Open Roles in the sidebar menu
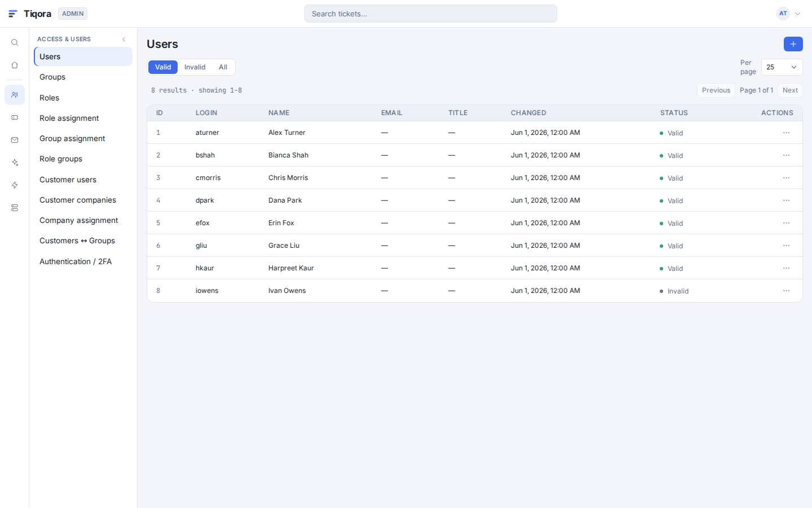This screenshot has height=508, width=812. coord(83,98)
